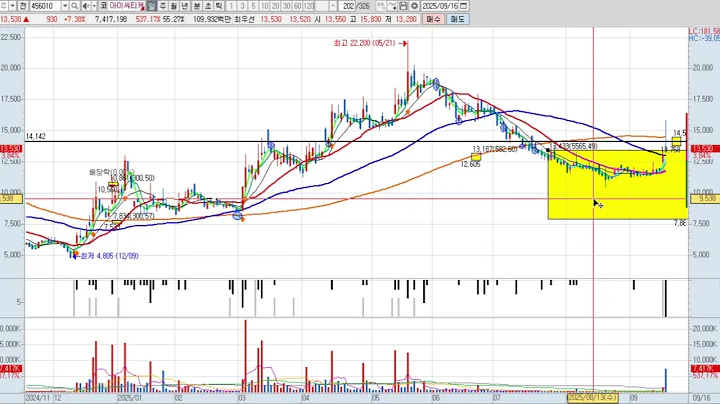Select the yearly (년) chart period
720x404 pixels.
click(185, 6)
